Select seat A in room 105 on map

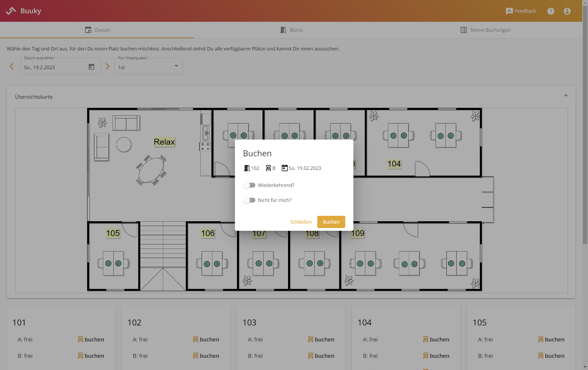point(108,263)
